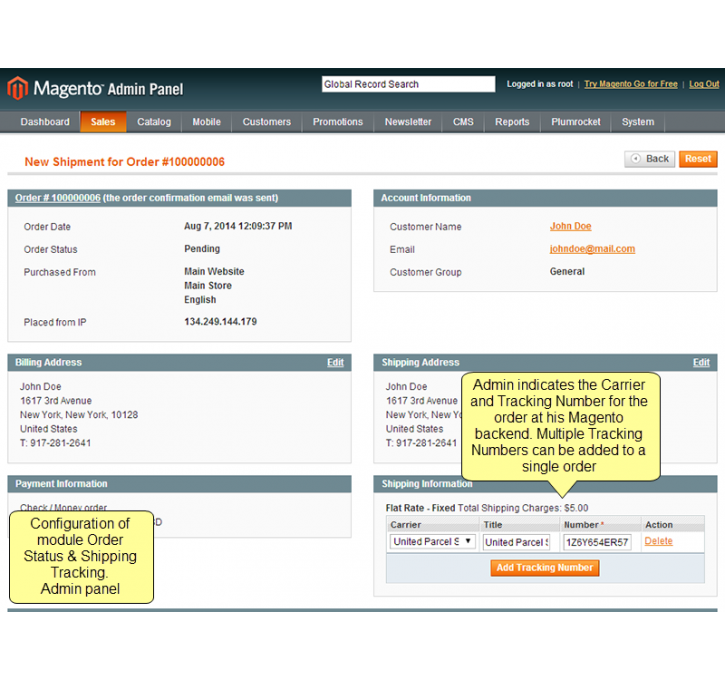This screenshot has width=725, height=680.
Task: Click the Customer Group label
Action: coord(425,272)
